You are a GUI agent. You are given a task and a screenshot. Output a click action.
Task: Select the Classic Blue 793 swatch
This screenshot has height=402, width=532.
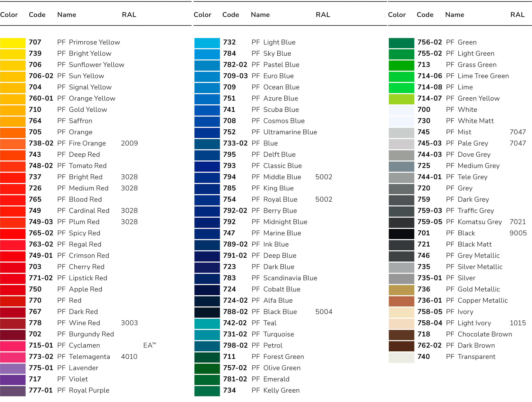coord(207,166)
